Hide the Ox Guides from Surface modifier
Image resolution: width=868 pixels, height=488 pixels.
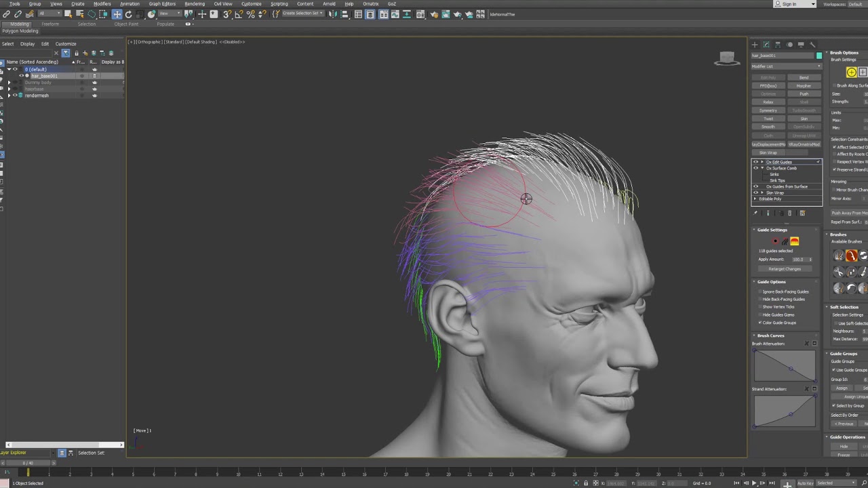click(x=755, y=186)
